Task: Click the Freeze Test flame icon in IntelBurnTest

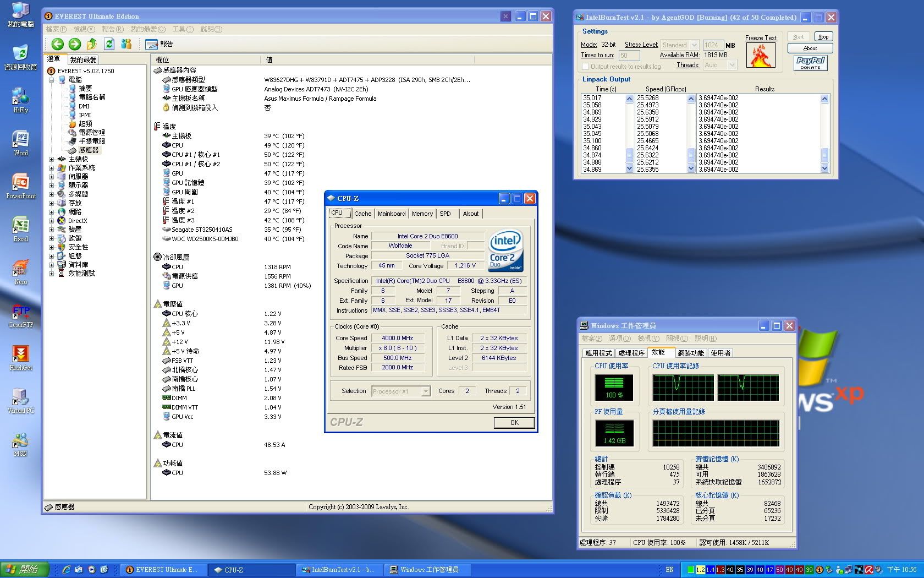Action: [761, 55]
